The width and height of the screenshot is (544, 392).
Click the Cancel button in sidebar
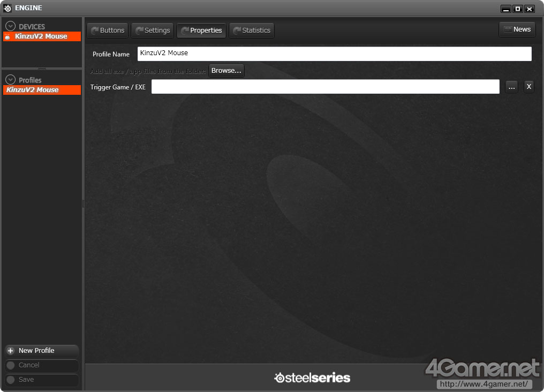[42, 365]
